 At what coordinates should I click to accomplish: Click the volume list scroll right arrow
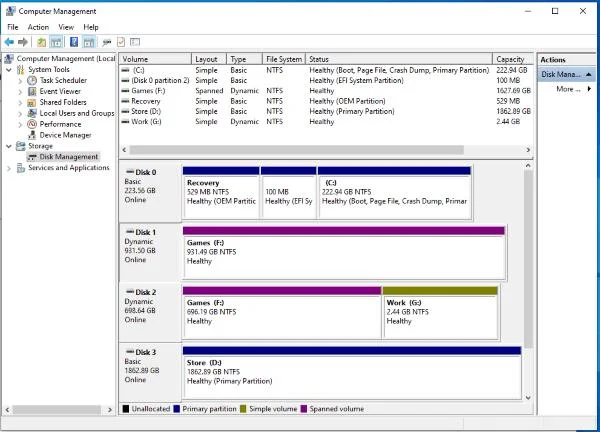click(x=528, y=150)
